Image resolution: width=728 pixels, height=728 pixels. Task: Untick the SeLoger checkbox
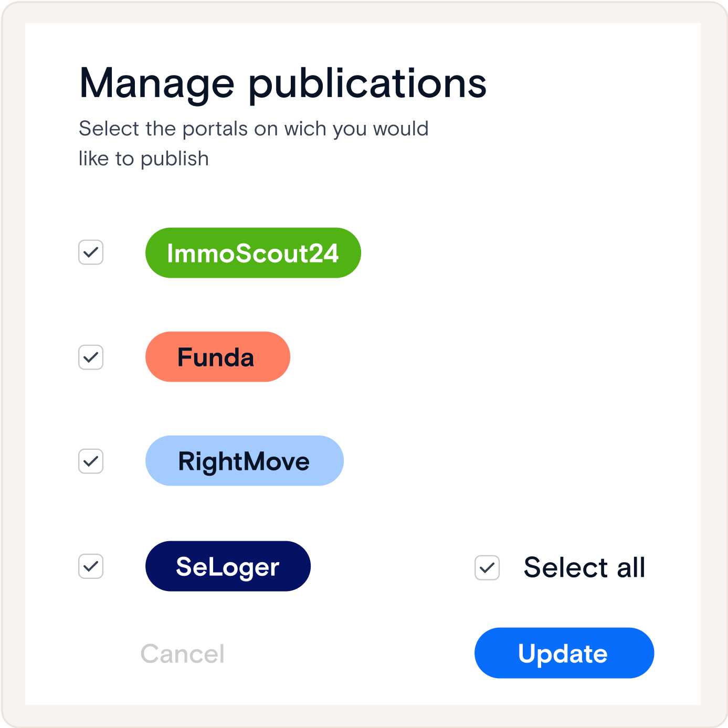pos(91,566)
